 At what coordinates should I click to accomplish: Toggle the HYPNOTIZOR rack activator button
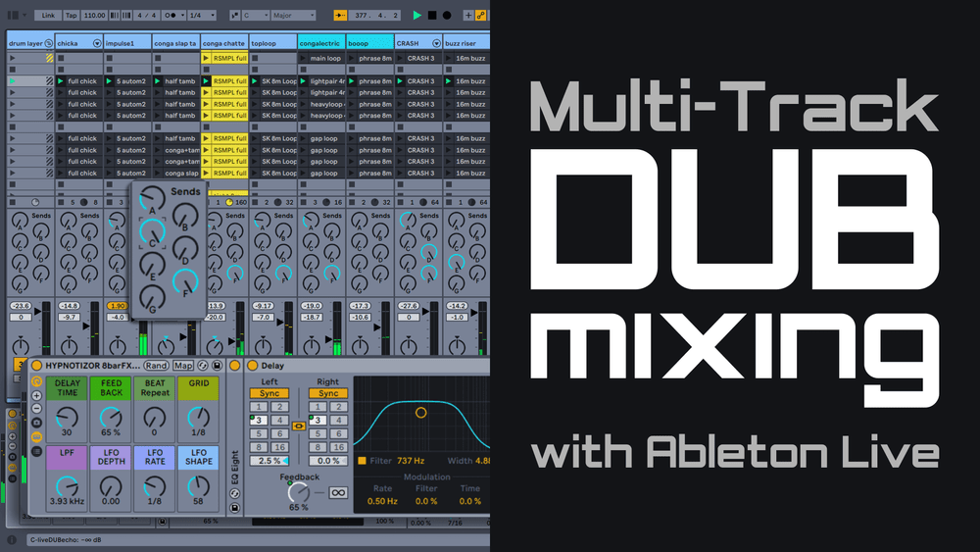pos(36,366)
